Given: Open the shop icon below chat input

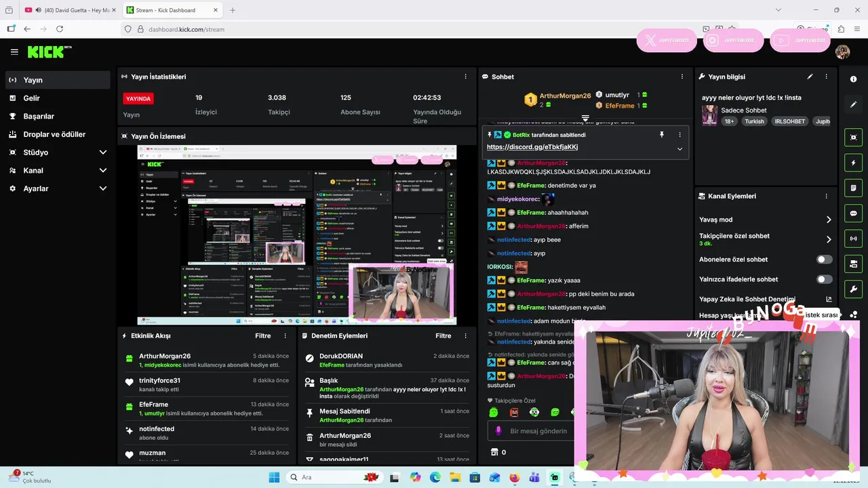Looking at the screenshot, I should 494,452.
